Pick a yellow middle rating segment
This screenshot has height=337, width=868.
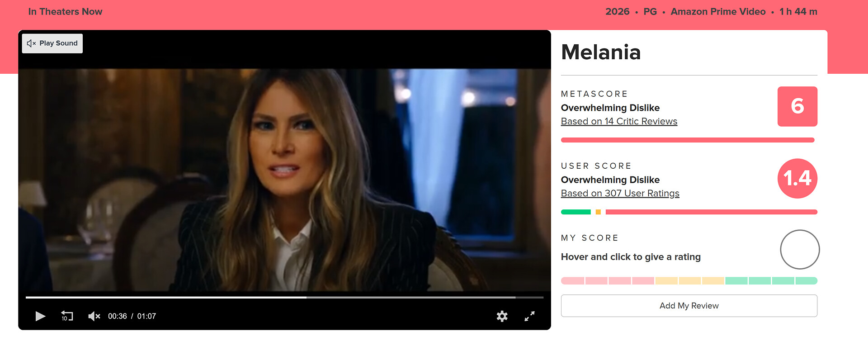[690, 281]
